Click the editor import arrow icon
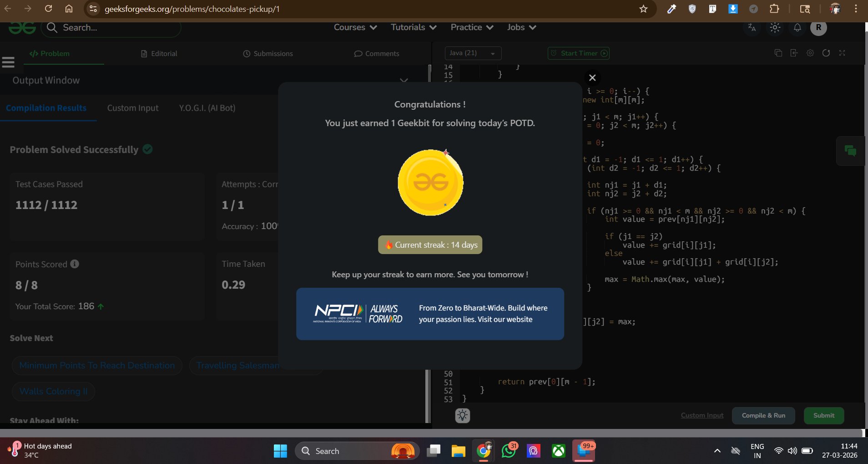Screen dimensions: 868x464 (794, 53)
